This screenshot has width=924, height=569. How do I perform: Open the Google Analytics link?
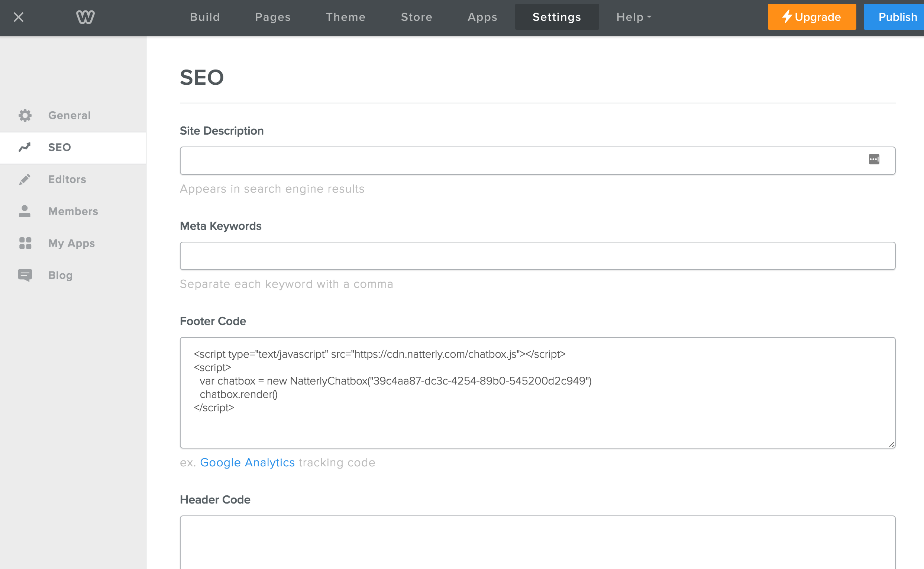pyautogui.click(x=248, y=463)
